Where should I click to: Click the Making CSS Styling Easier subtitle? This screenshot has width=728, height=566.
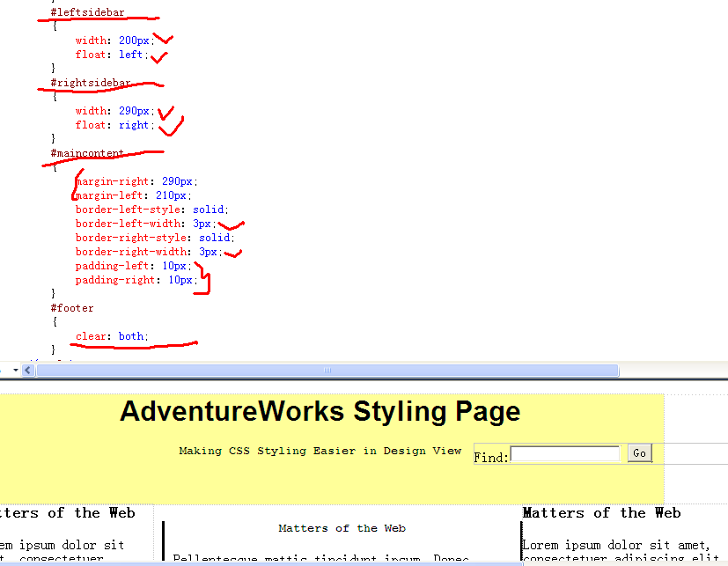(320, 451)
